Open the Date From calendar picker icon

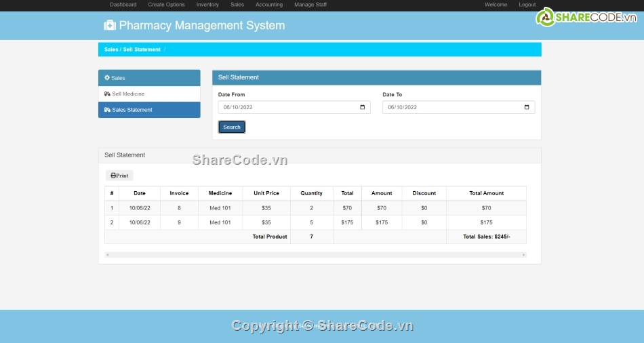[363, 107]
